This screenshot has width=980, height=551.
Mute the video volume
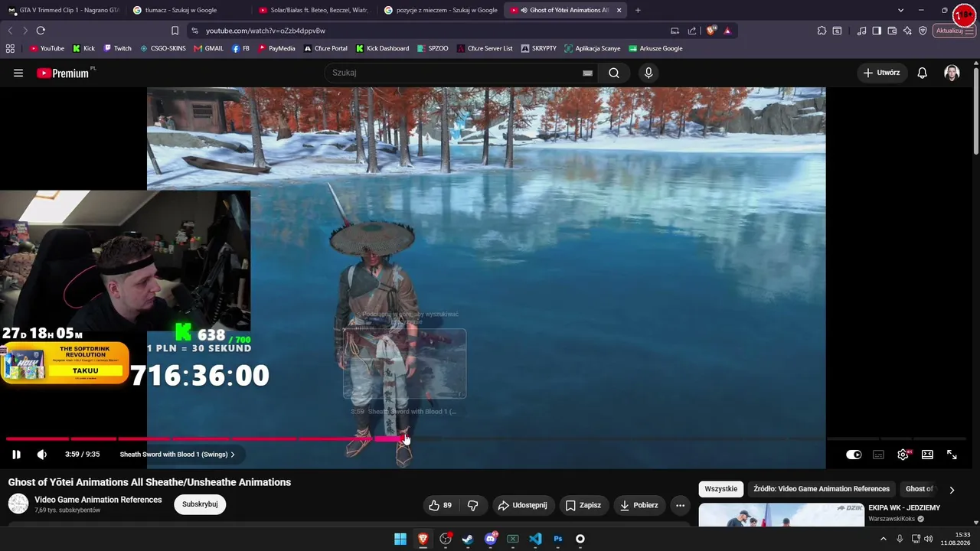(42, 455)
